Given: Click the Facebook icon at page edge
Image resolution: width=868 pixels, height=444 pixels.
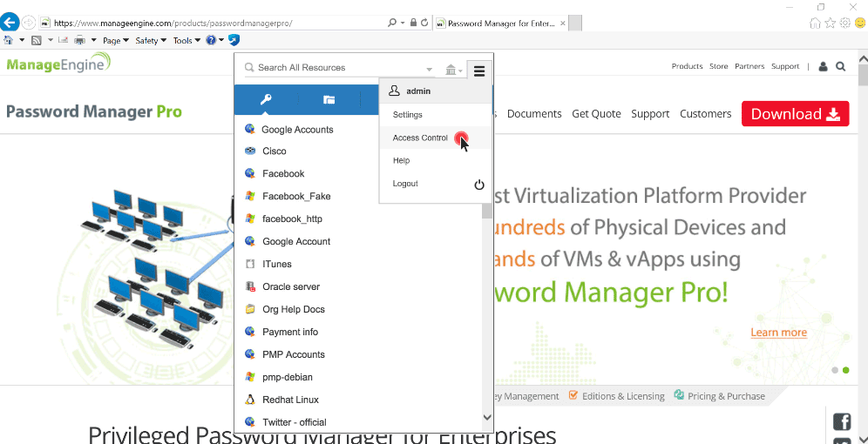Looking at the screenshot, I should coord(842,421).
